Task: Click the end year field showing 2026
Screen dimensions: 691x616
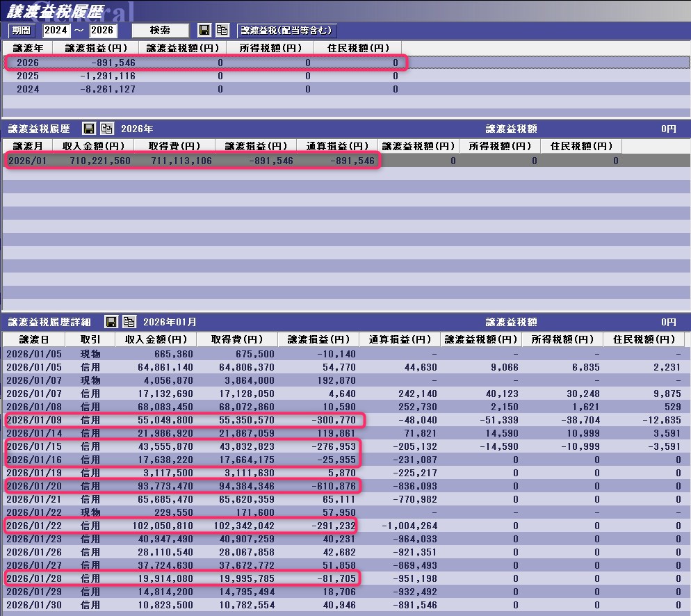Action: [103, 31]
